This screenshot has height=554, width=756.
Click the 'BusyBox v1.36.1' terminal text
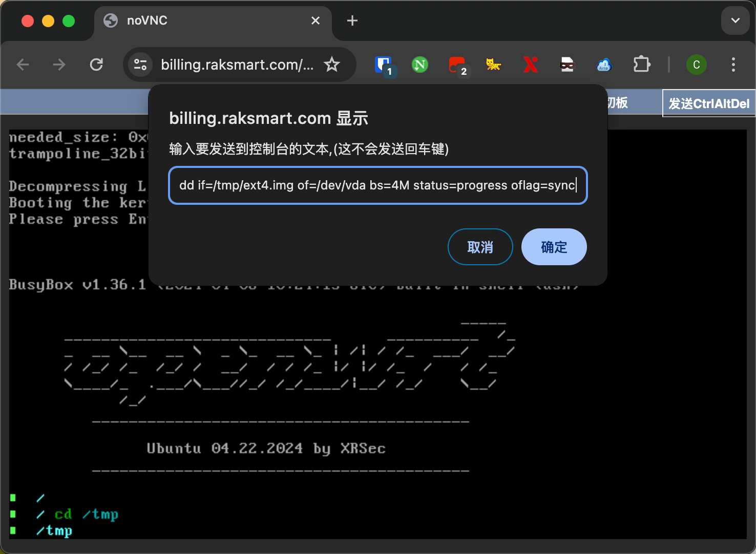(x=77, y=285)
